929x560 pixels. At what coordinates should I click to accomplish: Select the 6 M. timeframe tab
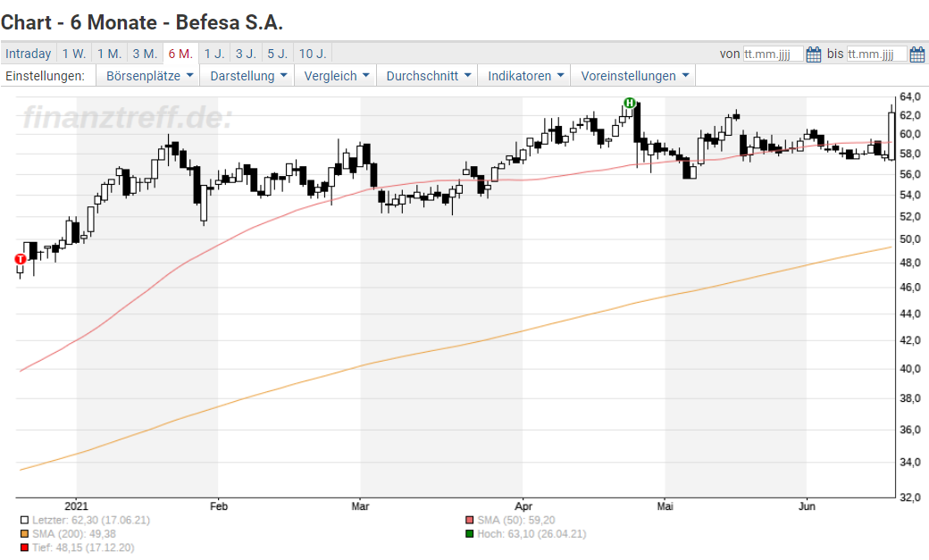tap(180, 54)
